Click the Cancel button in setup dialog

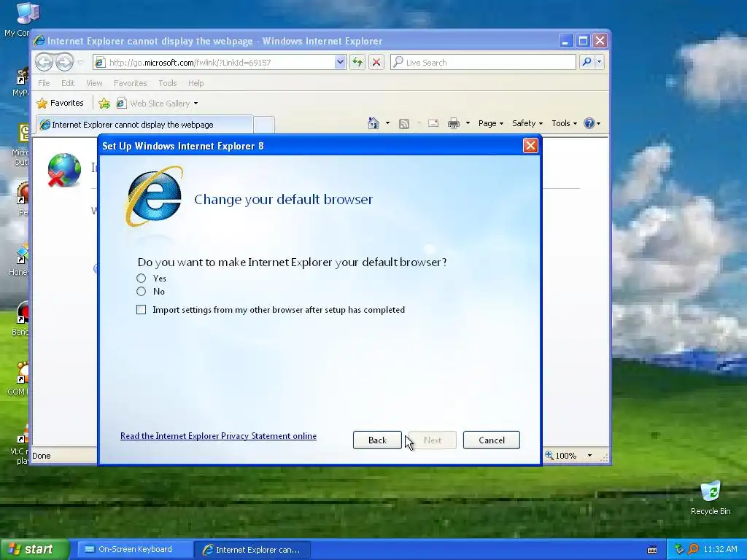coord(491,440)
